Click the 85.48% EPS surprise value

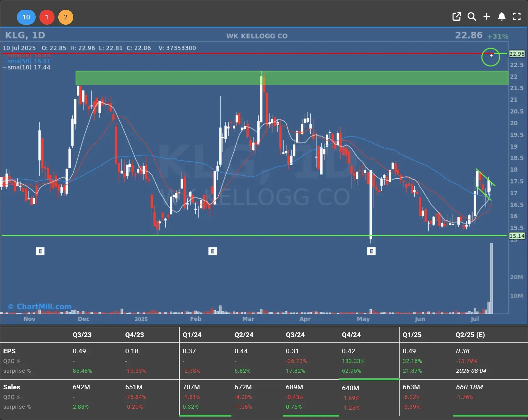[82, 371]
